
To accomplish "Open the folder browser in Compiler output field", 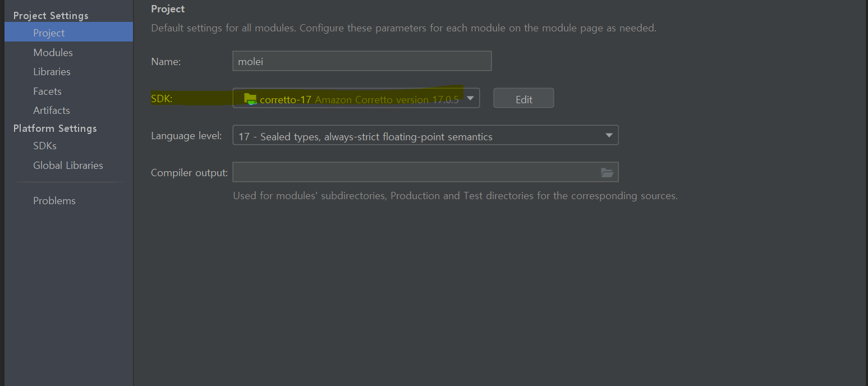I will (x=607, y=172).
